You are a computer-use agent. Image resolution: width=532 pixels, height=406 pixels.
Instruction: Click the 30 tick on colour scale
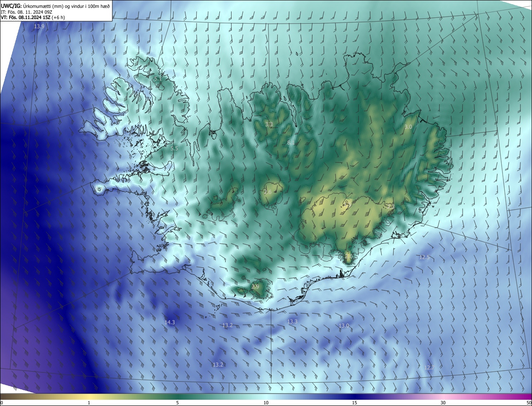click(443, 403)
